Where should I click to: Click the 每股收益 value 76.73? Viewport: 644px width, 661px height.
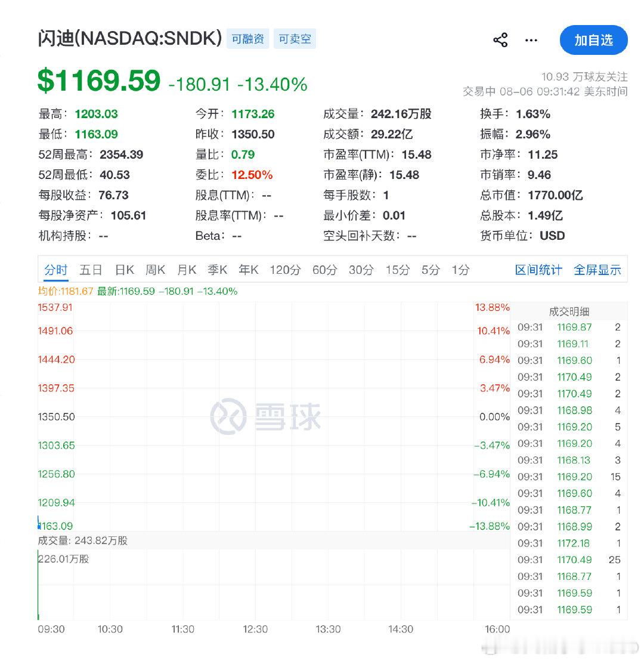[x=113, y=194]
